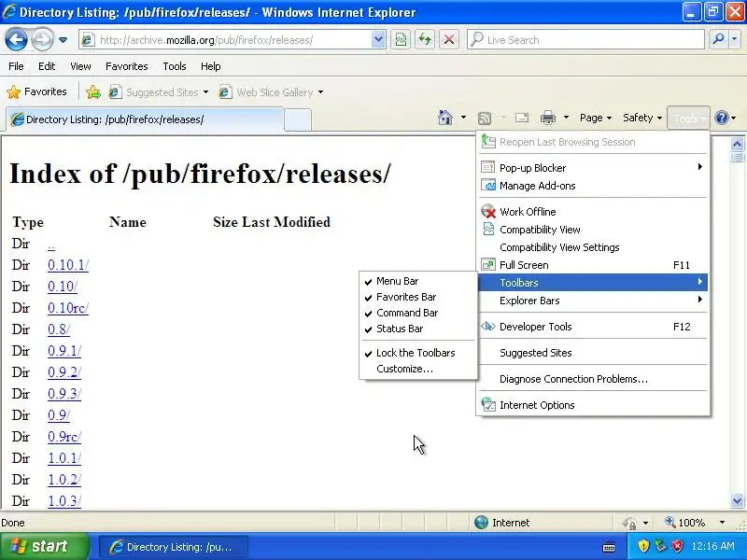Toggle the Favorites Bar checkmark

[x=417, y=297]
